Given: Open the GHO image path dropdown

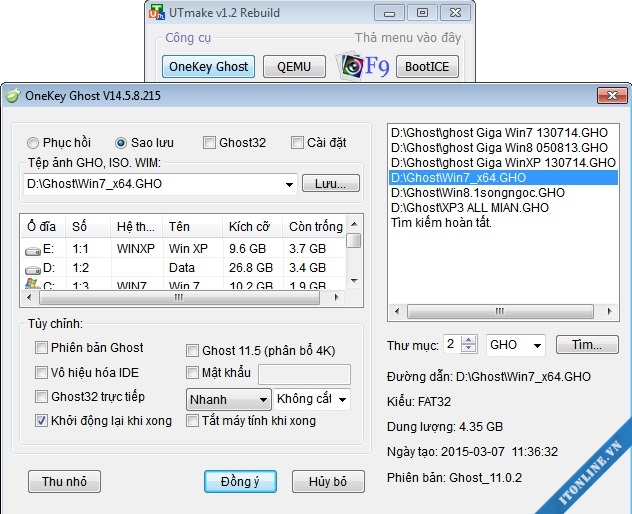Looking at the screenshot, I should 289,184.
